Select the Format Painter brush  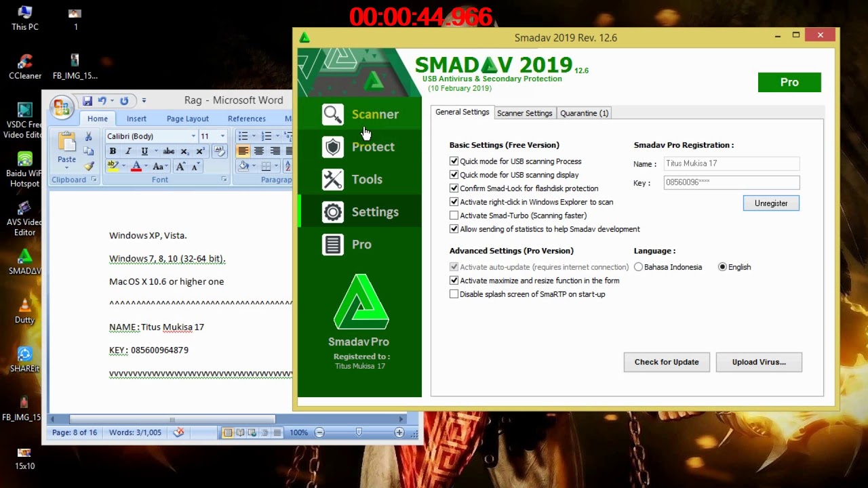(x=88, y=165)
